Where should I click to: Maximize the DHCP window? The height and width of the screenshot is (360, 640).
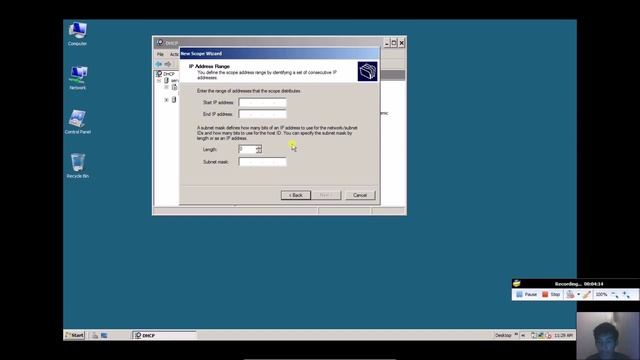point(394,43)
